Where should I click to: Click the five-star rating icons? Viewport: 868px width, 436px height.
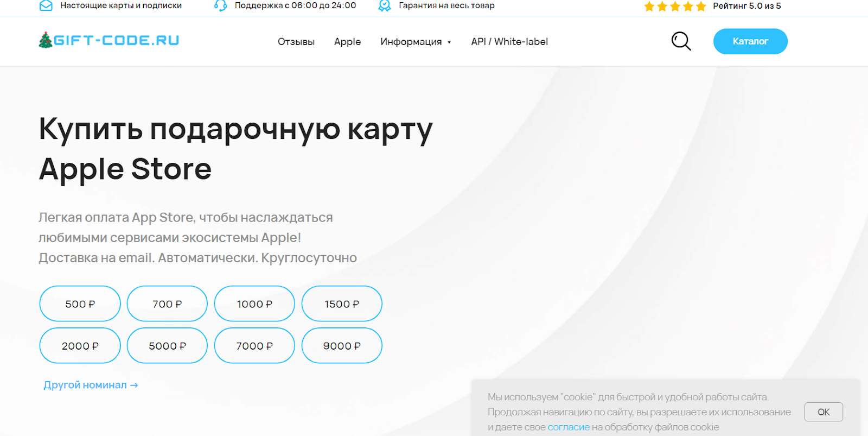pos(674,7)
